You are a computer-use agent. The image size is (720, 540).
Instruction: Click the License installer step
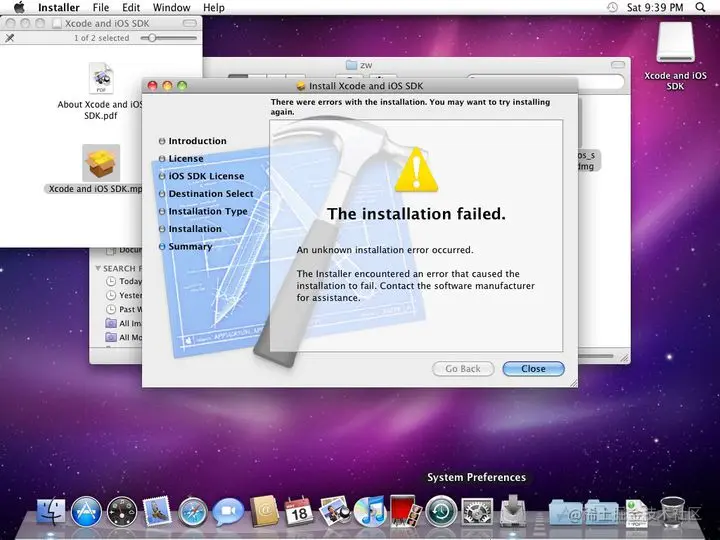pos(186,158)
